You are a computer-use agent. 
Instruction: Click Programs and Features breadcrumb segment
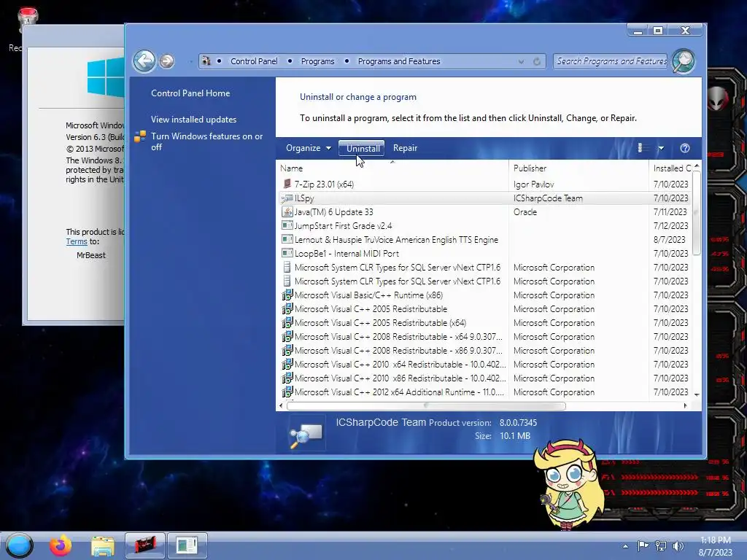point(399,61)
